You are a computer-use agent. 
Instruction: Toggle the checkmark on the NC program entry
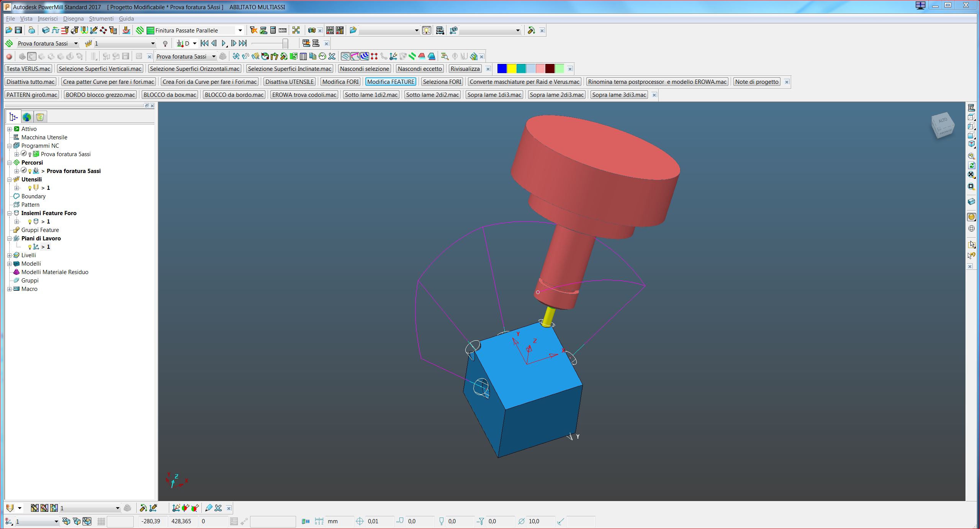[24, 154]
